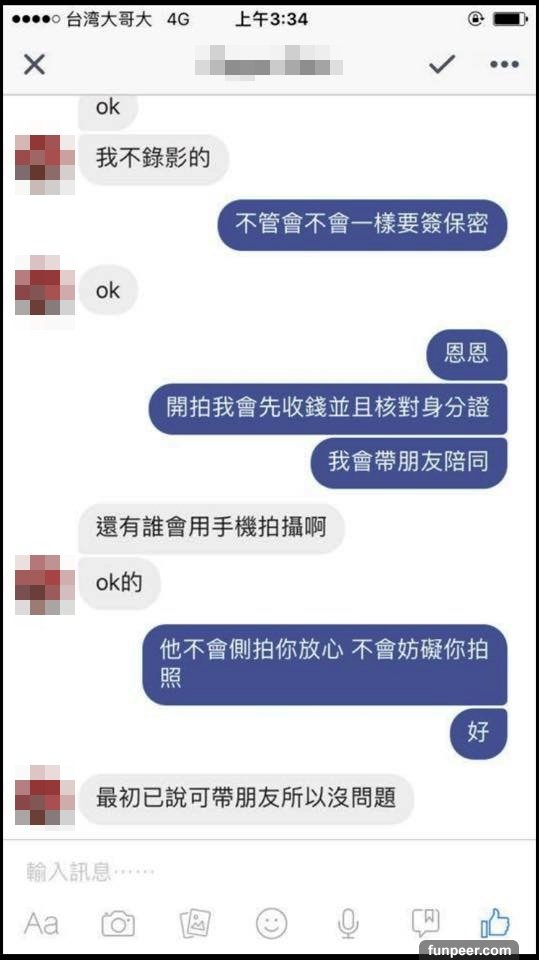
Task: Open the three-dots more options menu
Action: coord(504,64)
